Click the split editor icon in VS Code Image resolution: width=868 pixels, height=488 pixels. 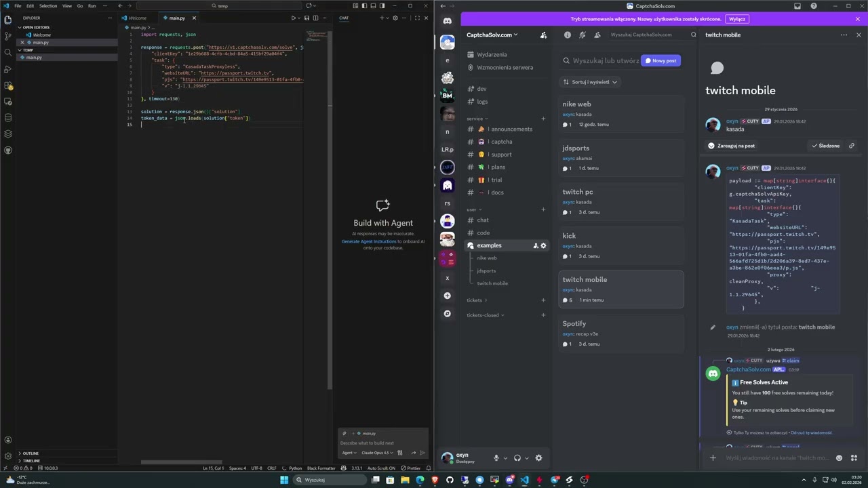coord(315,18)
